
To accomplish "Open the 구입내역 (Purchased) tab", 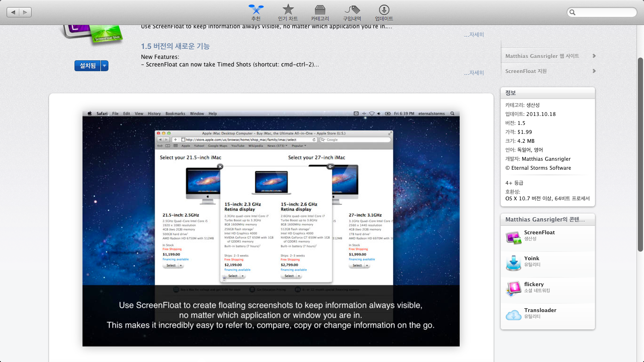I will pos(352,13).
